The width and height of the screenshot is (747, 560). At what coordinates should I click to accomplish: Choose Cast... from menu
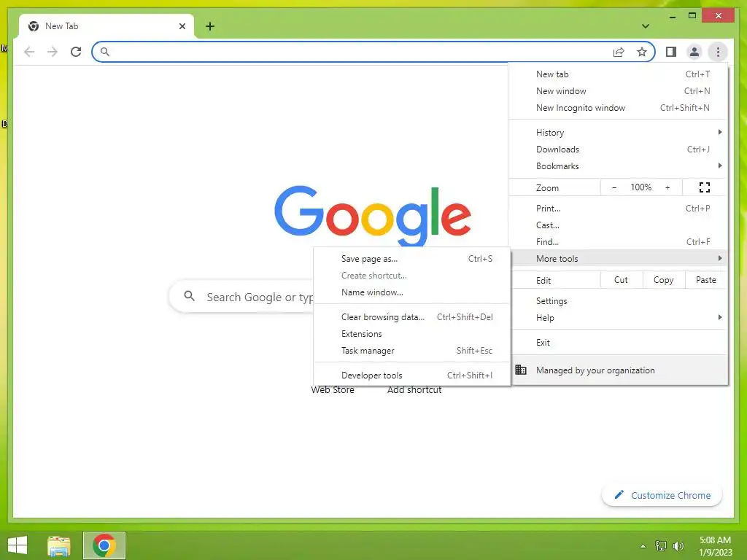pyautogui.click(x=618, y=225)
